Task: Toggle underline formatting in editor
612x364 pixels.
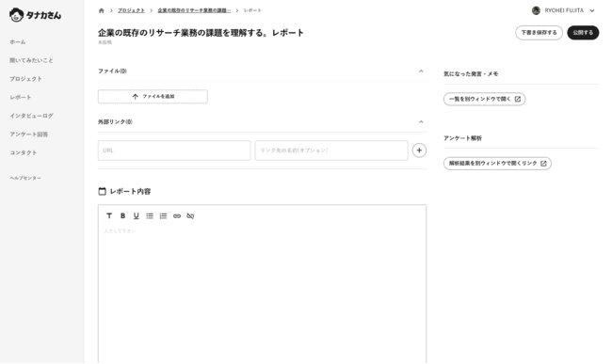Action: [137, 216]
